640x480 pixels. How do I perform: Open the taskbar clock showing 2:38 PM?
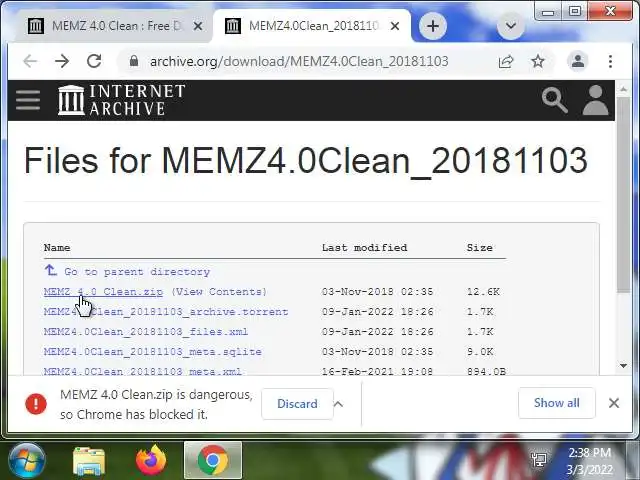[x=589, y=461]
